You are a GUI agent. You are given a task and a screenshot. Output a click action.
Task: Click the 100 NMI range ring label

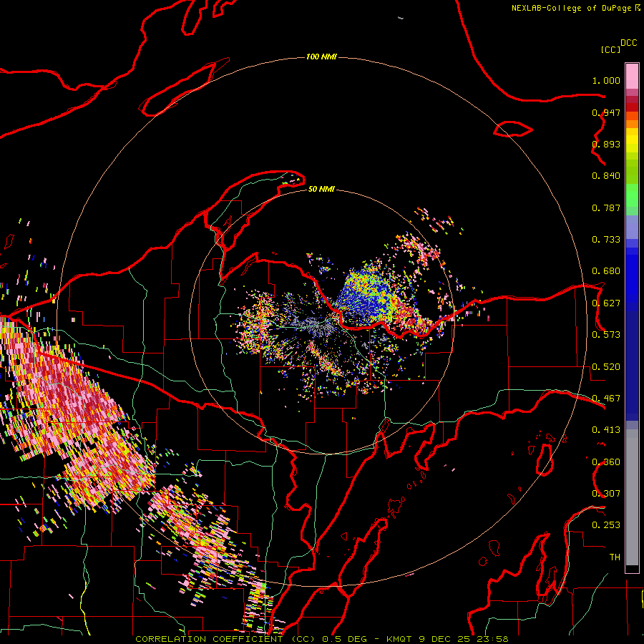[321, 57]
